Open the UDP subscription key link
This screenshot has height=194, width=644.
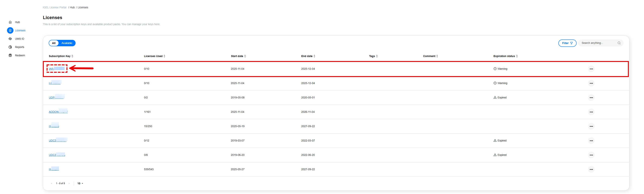click(x=52, y=98)
